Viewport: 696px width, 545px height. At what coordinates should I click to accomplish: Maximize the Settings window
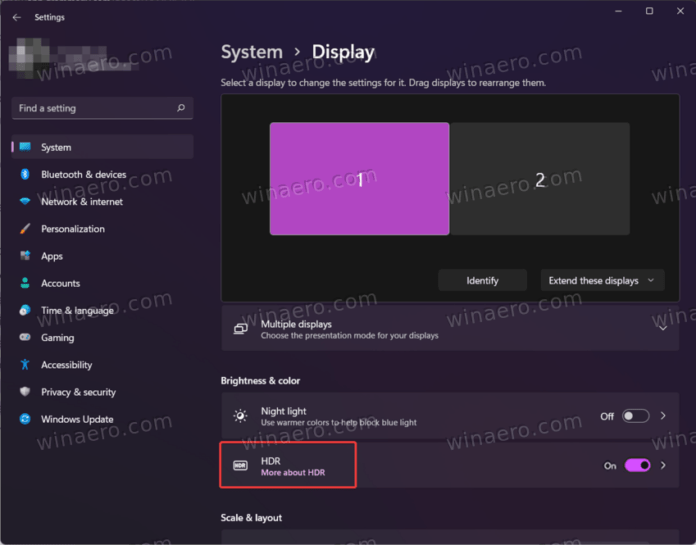coord(649,11)
